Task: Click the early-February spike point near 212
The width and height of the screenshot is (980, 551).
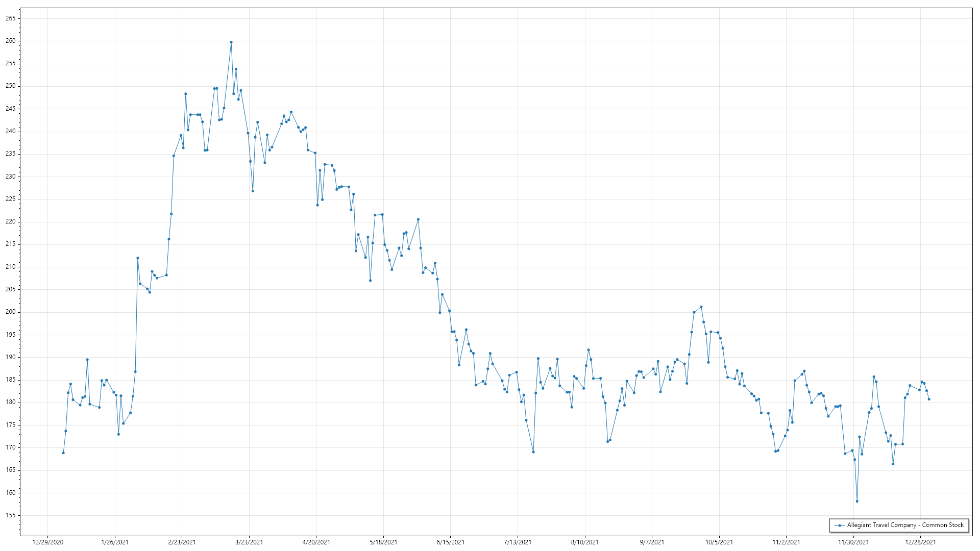Action: click(x=138, y=258)
